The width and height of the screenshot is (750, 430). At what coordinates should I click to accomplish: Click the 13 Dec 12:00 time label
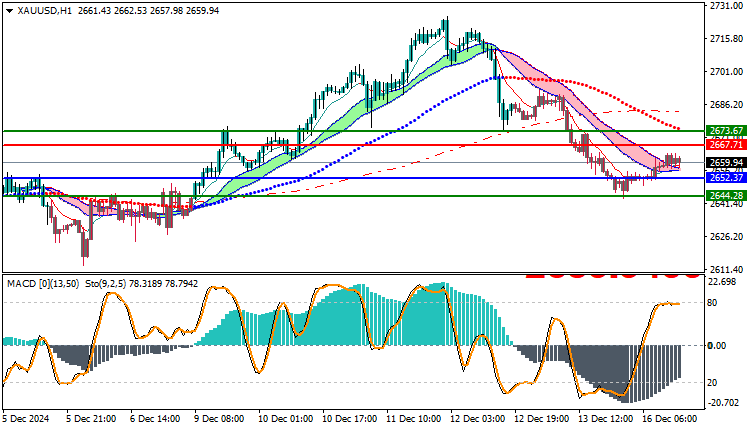click(606, 419)
